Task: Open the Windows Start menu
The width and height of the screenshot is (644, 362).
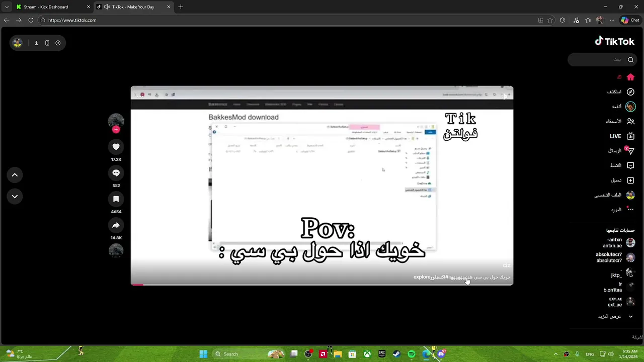Action: [203, 354]
